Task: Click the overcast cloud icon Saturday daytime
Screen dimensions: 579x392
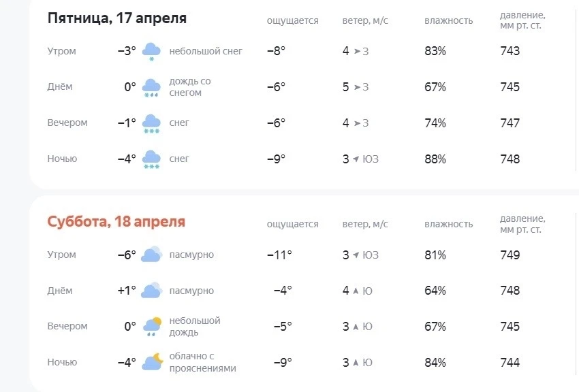Action: (152, 290)
